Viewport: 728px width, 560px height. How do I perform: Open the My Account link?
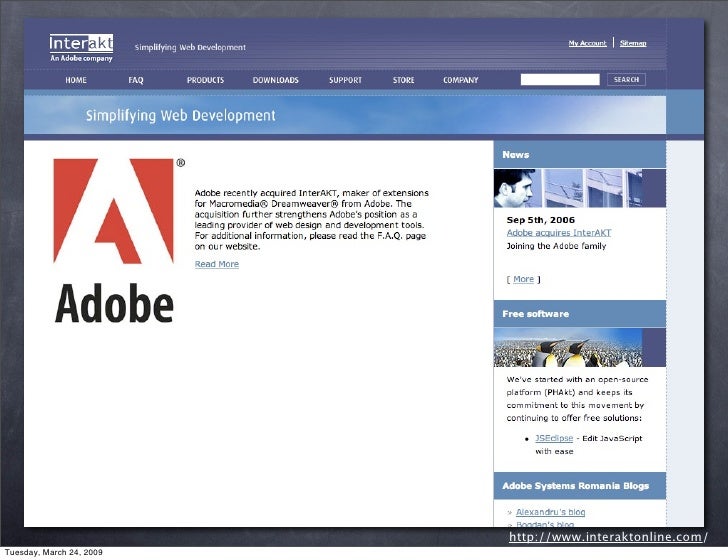(x=587, y=43)
